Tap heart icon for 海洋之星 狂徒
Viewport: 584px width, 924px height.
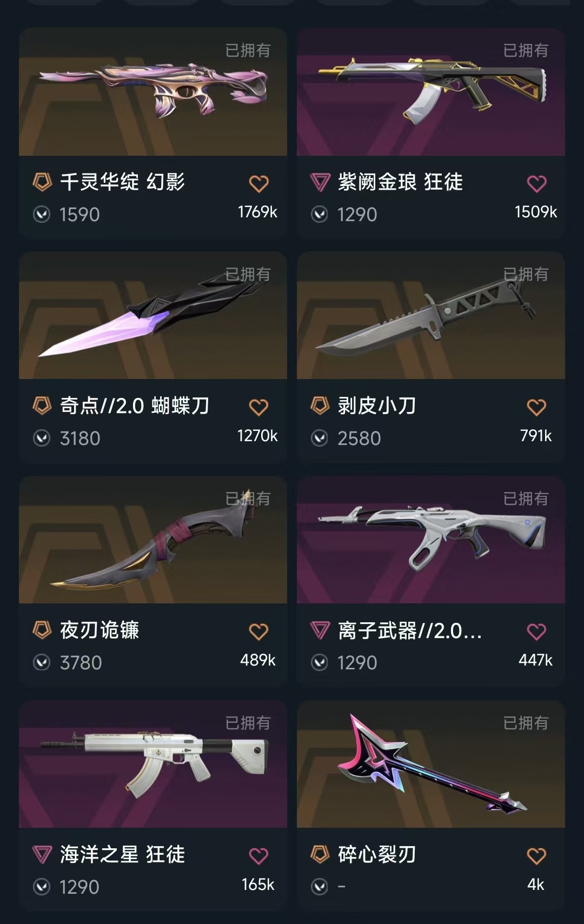pyautogui.click(x=258, y=856)
